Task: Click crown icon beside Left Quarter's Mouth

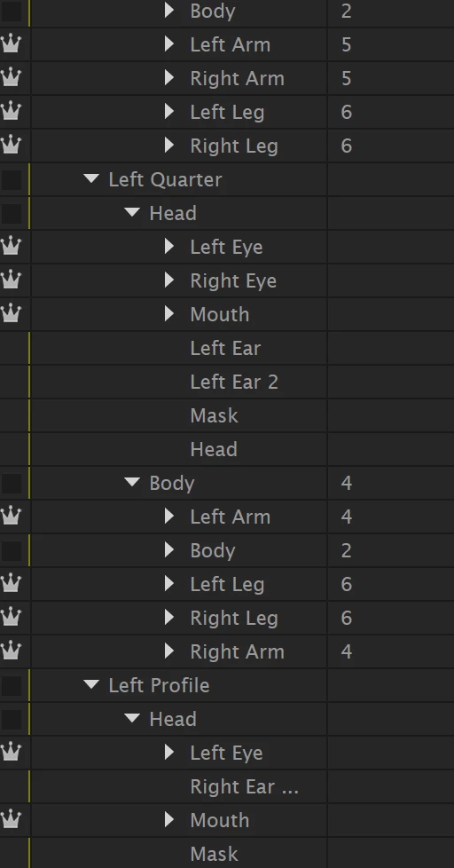Action: pos(11,314)
